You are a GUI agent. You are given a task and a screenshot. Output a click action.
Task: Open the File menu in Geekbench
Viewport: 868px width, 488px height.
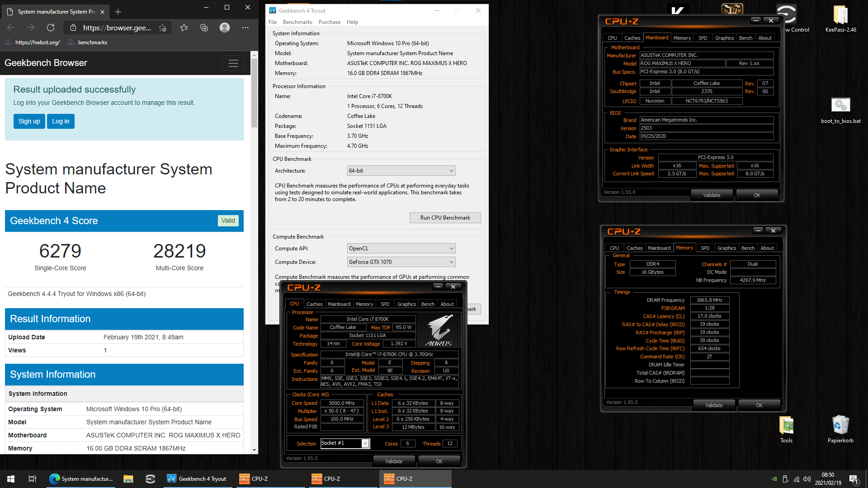273,22
